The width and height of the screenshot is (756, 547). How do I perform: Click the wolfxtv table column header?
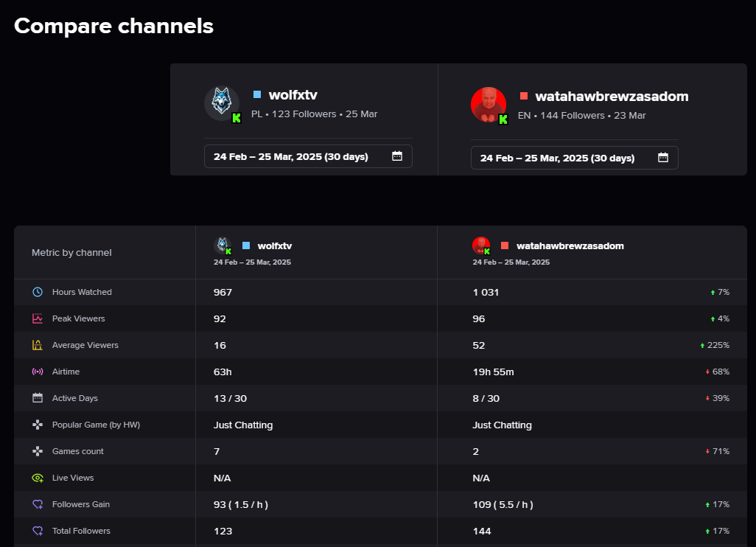click(275, 245)
